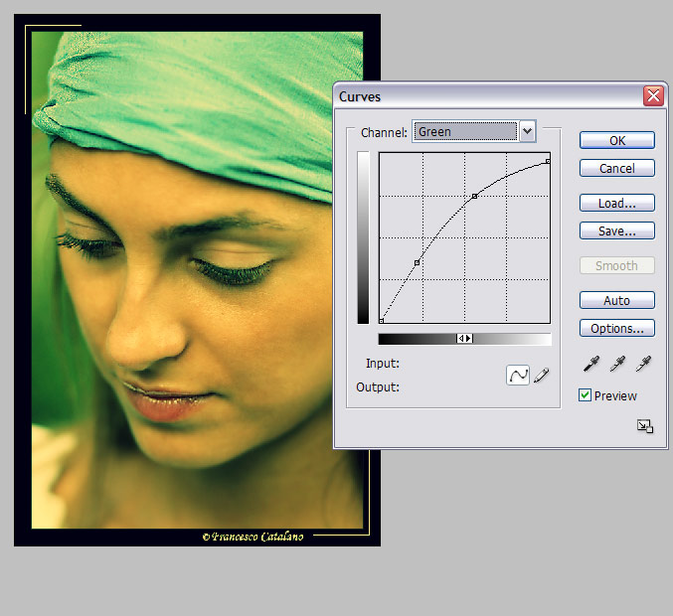The image size is (673, 616).
Task: Click the Save... button
Action: coord(616,231)
